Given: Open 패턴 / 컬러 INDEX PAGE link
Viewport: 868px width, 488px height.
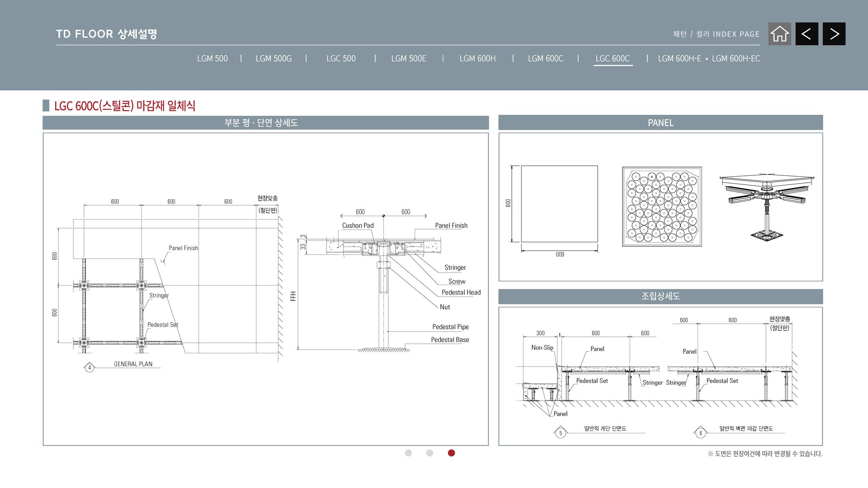Looking at the screenshot, I should tap(717, 34).
